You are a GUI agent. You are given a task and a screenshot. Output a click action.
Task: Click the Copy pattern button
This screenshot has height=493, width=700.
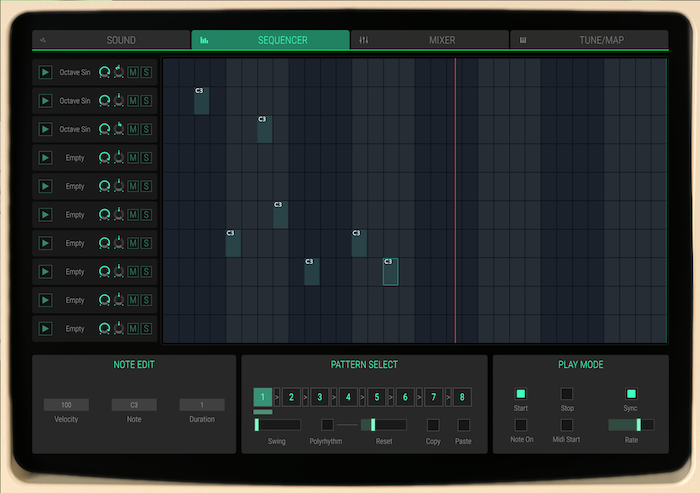[x=433, y=425]
